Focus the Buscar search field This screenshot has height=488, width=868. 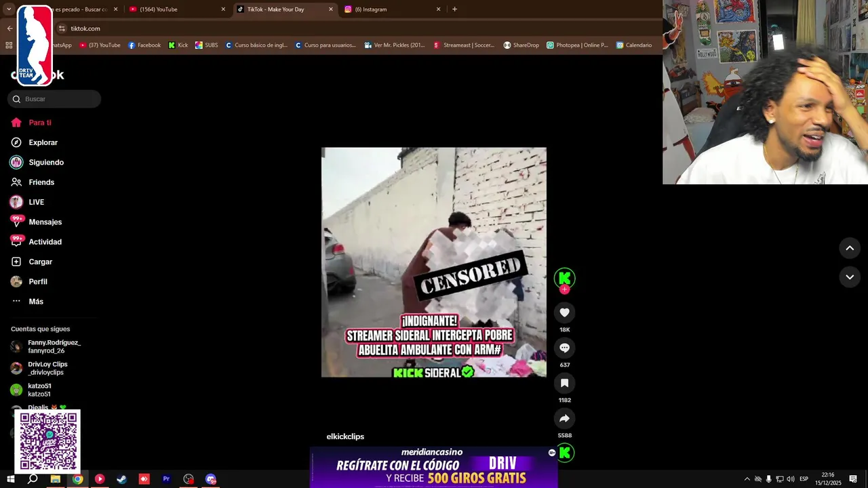54,99
